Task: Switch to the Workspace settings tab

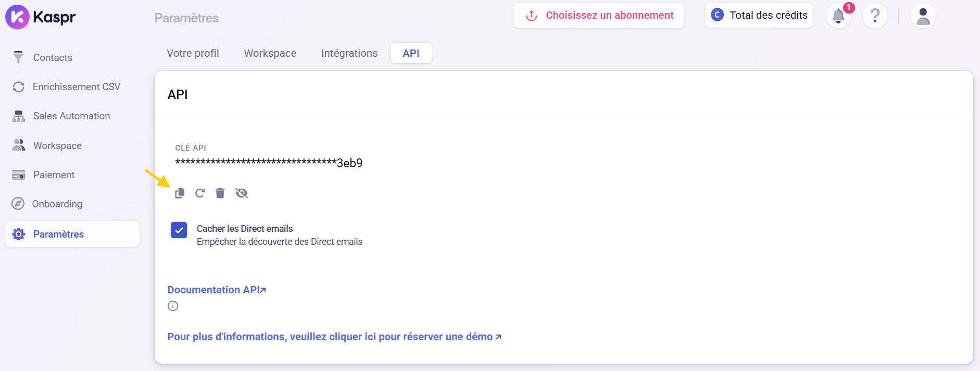Action: click(x=270, y=53)
